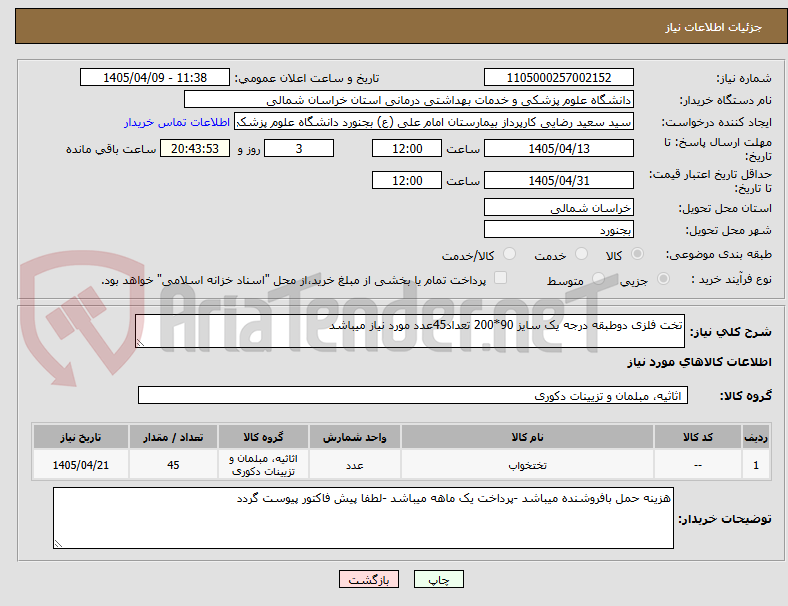Click the table cell اثاثیه، مبلمان و تزیینات دکوری
Screen dimensions: 788x606
click(x=263, y=465)
